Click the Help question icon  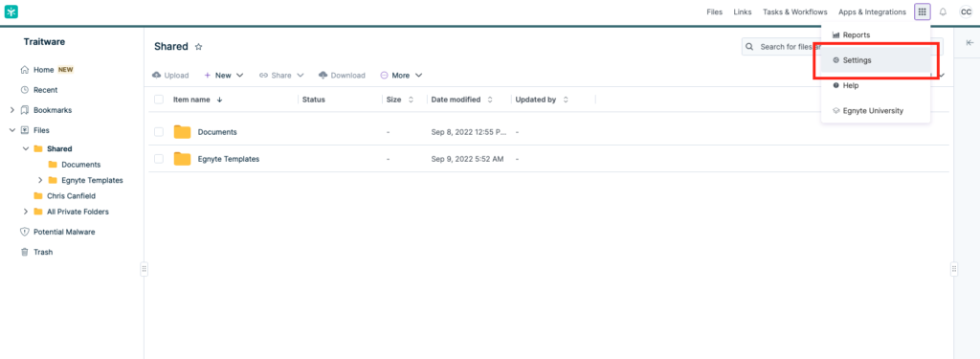point(836,85)
